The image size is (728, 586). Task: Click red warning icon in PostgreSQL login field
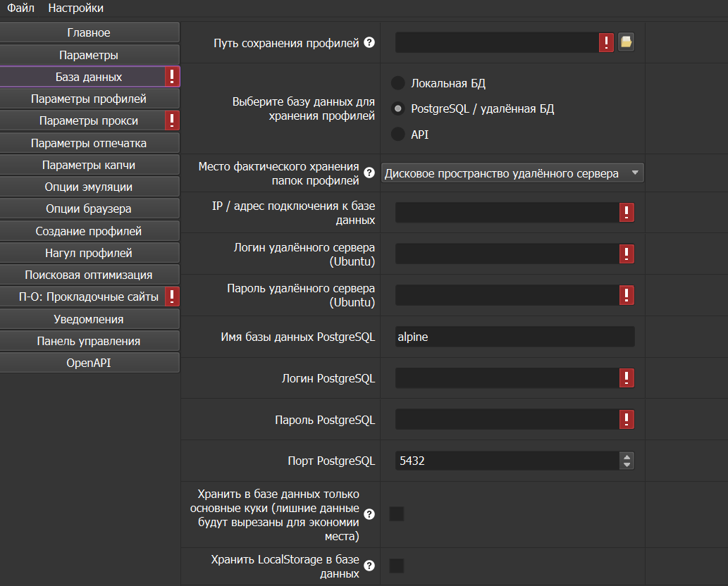coord(626,379)
